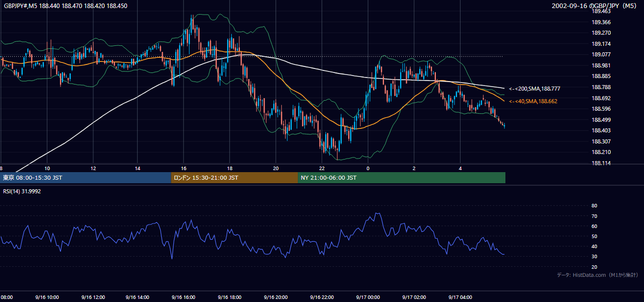Click the bottom time label 9/16 16:00
Image resolution: width=644 pixels, height=302 pixels.
pyautogui.click(x=184, y=297)
